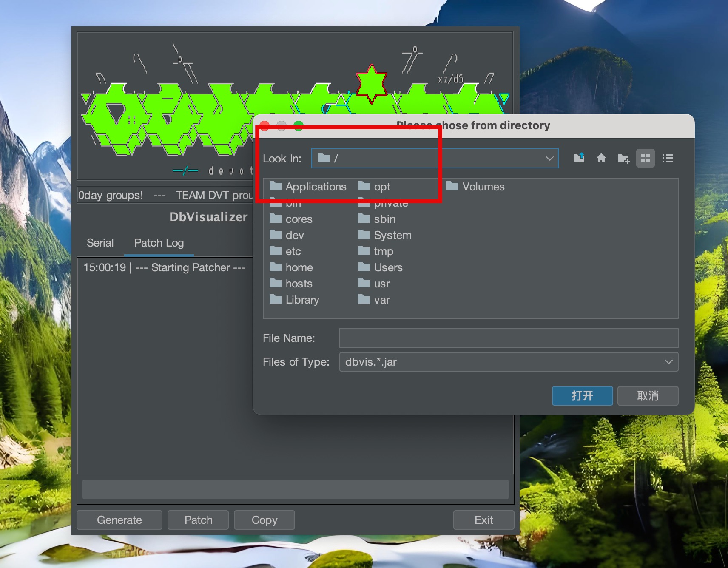Viewport: 728px width, 568px height.
Task: Switch to grid icons view
Action: click(645, 158)
